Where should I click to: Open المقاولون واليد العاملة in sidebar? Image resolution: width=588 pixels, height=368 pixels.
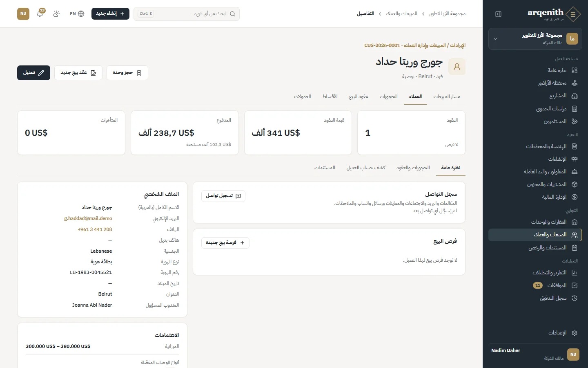tap(535, 172)
